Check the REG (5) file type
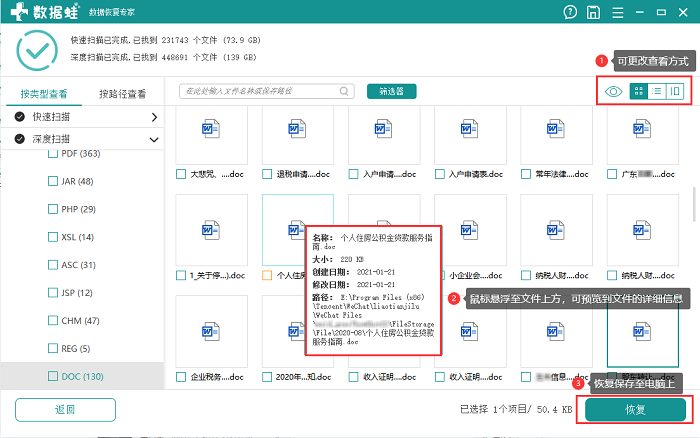This screenshot has height=438, width=700. pos(53,348)
